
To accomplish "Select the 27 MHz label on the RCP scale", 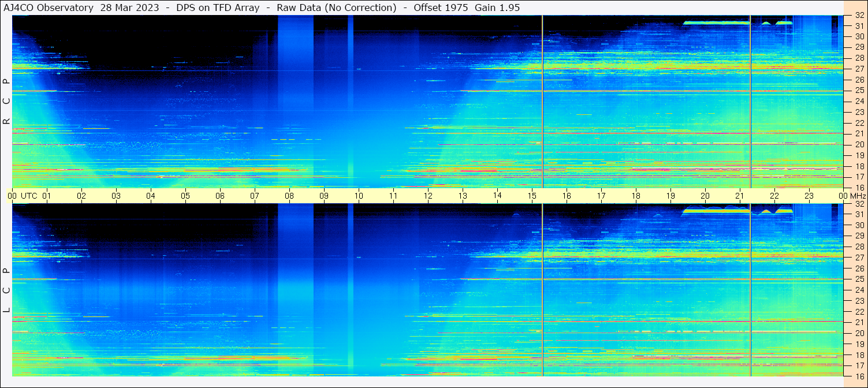I will pos(859,69).
